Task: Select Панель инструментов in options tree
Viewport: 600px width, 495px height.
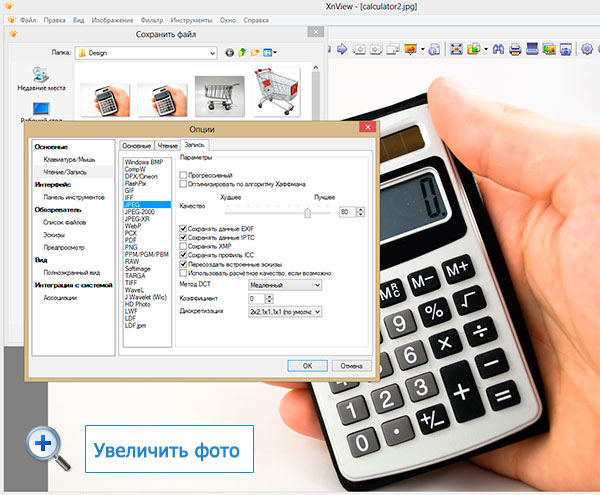Action: pos(74,197)
